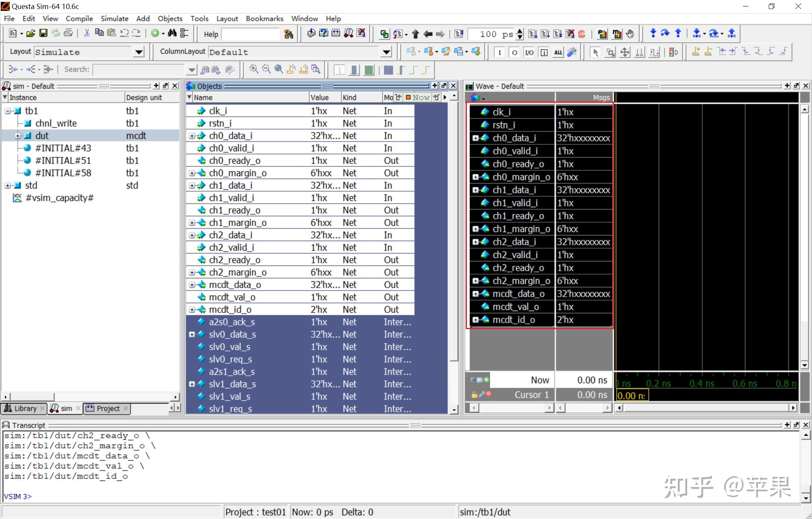Click the Find binoculars icon
Image resolution: width=812 pixels, height=519 pixels.
pyautogui.click(x=172, y=33)
